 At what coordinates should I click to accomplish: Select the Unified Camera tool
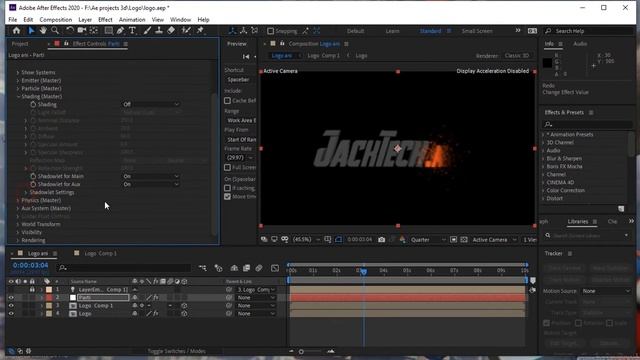click(x=82, y=31)
